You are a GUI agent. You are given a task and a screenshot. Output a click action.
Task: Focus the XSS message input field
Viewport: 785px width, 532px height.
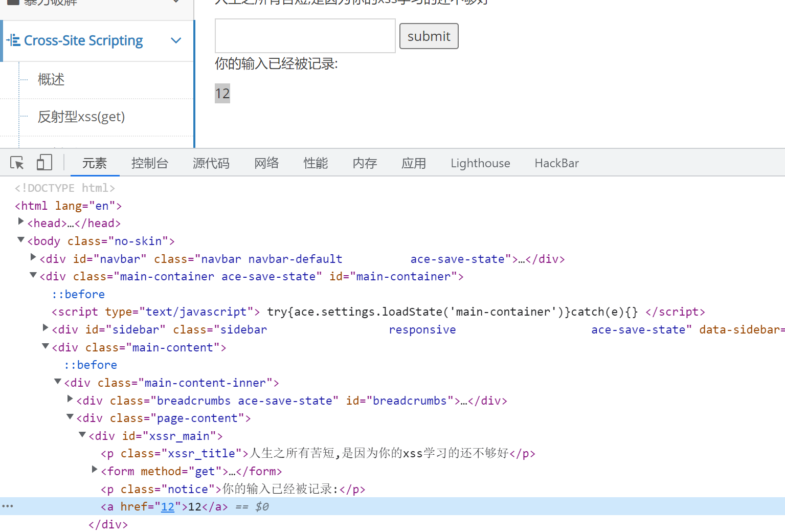tap(305, 36)
